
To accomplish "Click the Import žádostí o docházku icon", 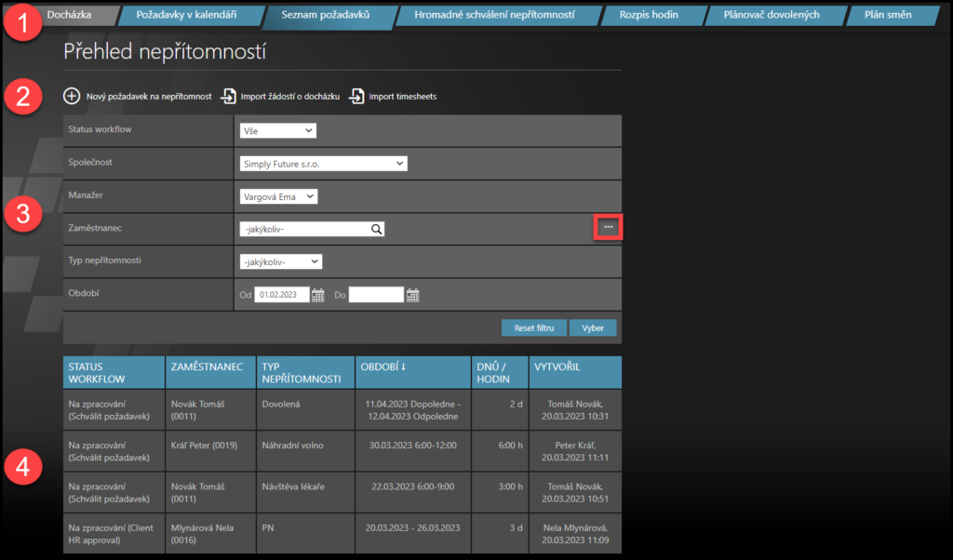I will pos(228,96).
